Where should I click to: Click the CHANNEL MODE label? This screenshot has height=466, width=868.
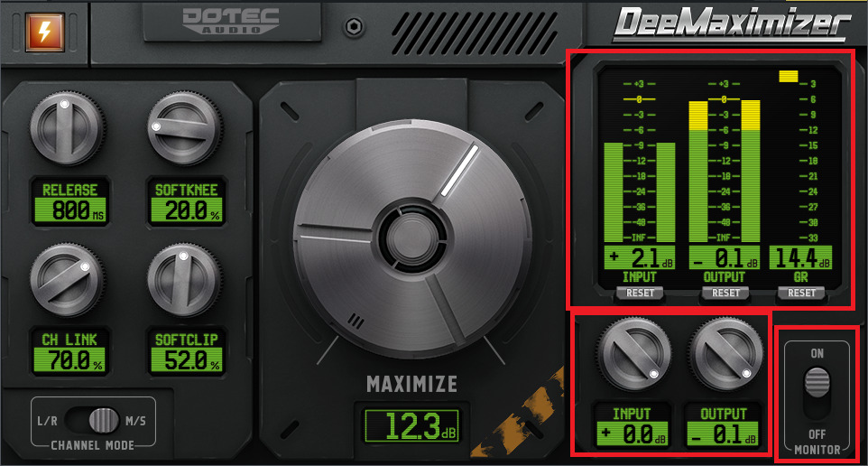(x=92, y=445)
